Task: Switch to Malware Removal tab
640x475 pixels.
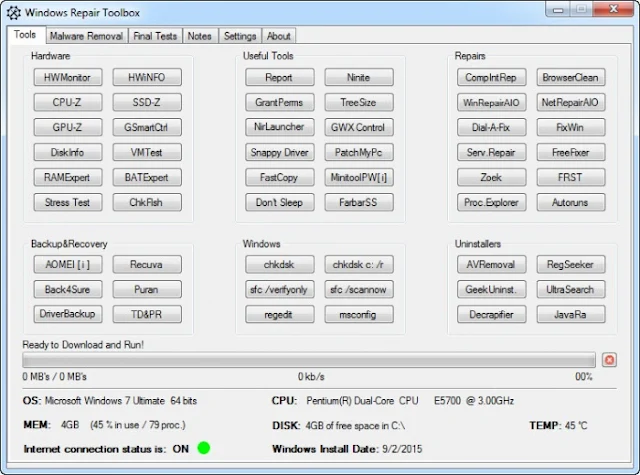Action: (86, 36)
